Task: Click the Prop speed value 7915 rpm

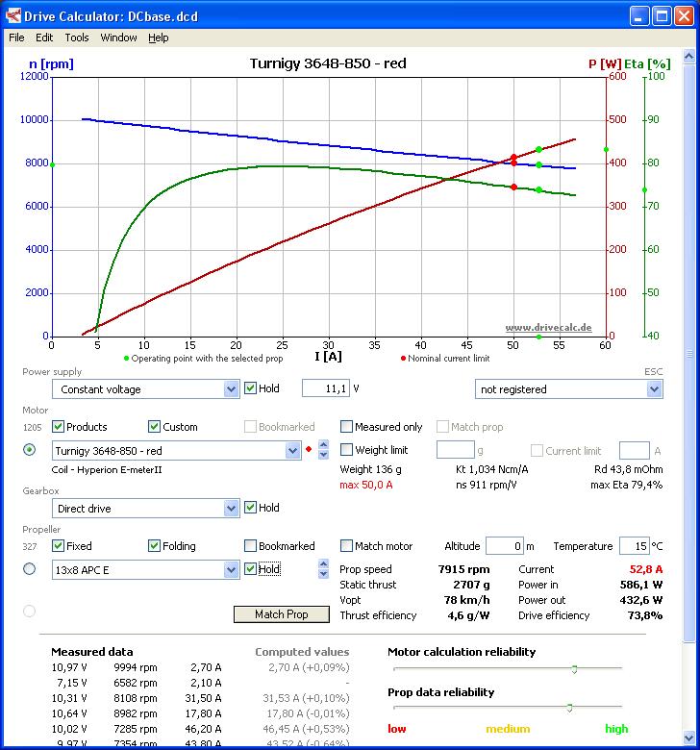Action: (463, 569)
